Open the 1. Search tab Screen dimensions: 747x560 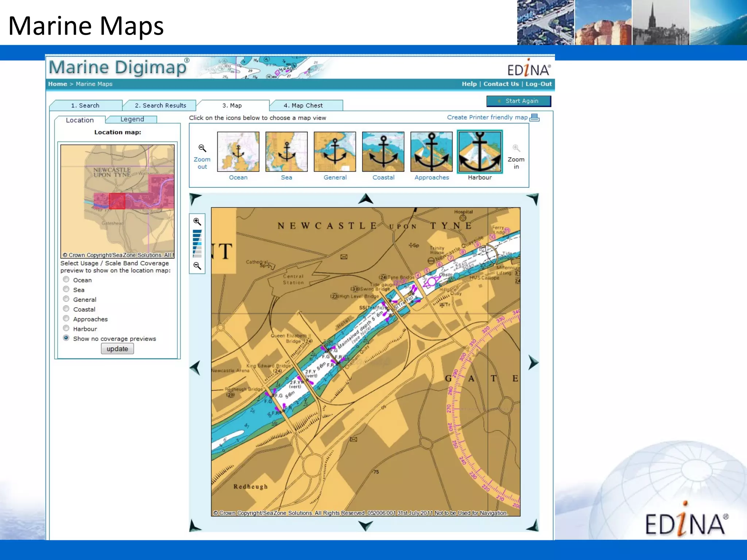[85, 105]
